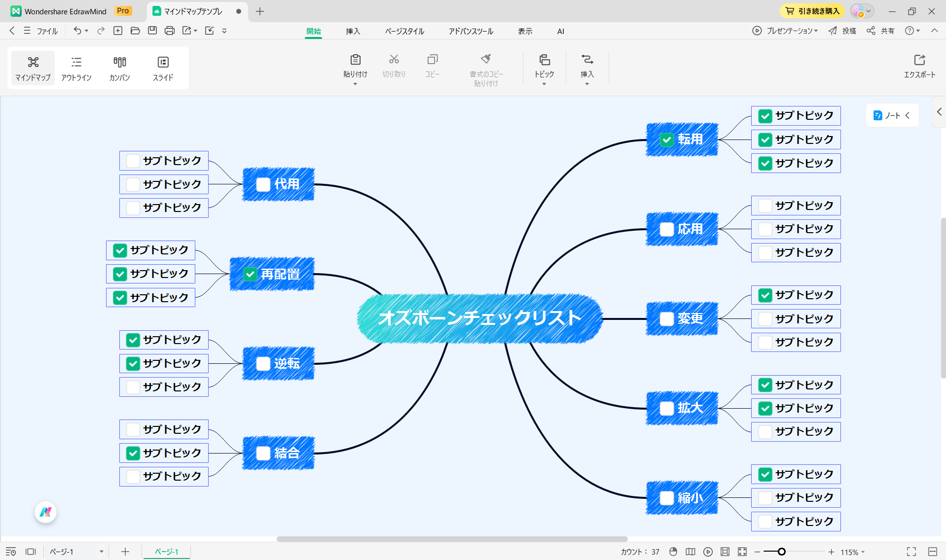
Task: Switch to Outline (アウトライン) view
Action: tap(76, 68)
